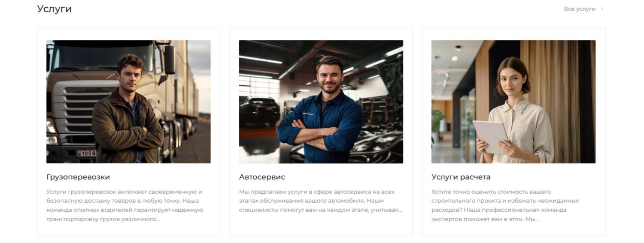Click the logo on mechanic's blue shirt
This screenshot has height=243, width=644.
point(308,114)
